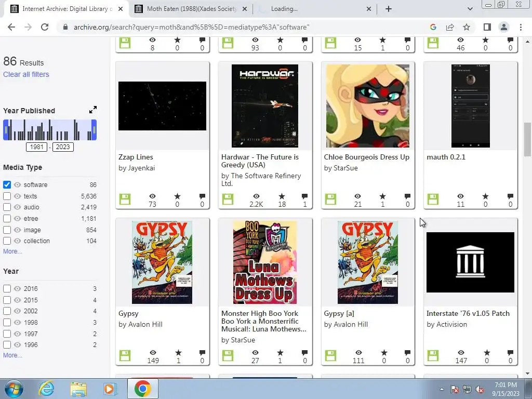Close the Loading tab
532x399 pixels.
click(369, 9)
